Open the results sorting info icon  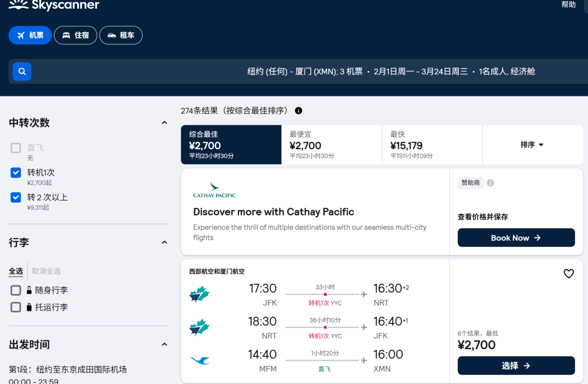point(298,111)
